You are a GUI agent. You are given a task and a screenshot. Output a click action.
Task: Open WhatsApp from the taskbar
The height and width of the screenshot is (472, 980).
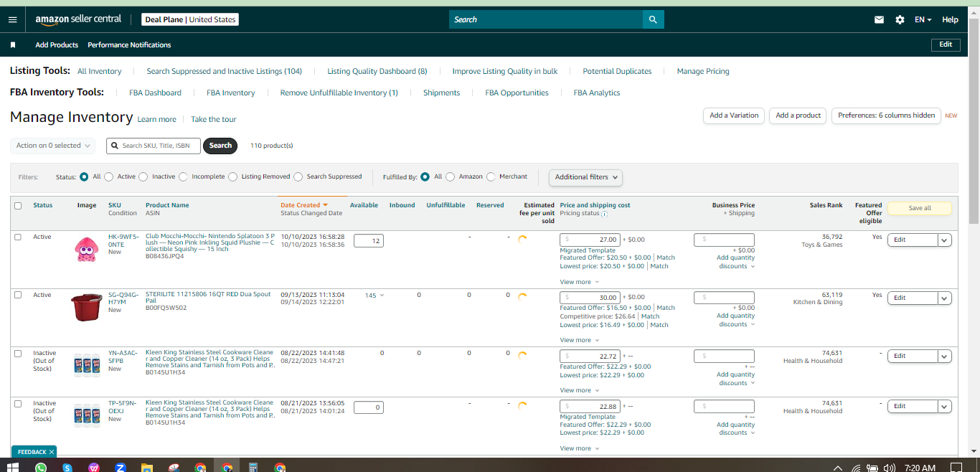point(41,468)
